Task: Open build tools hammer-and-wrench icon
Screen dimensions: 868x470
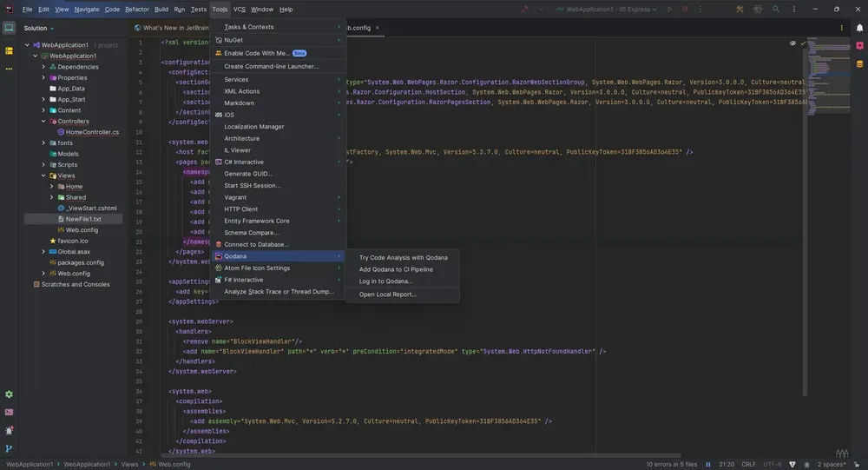Action: tap(740, 9)
